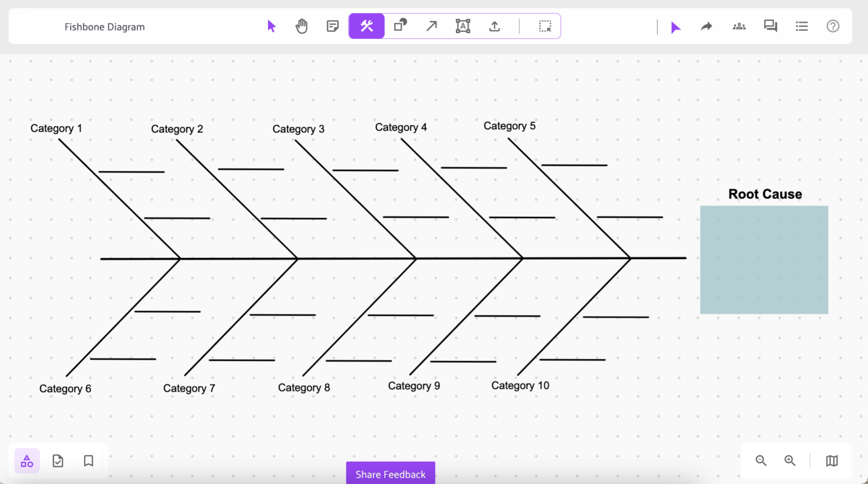Switch to the presentation cursor
Viewport: 868px width, 484px height.
point(676,27)
